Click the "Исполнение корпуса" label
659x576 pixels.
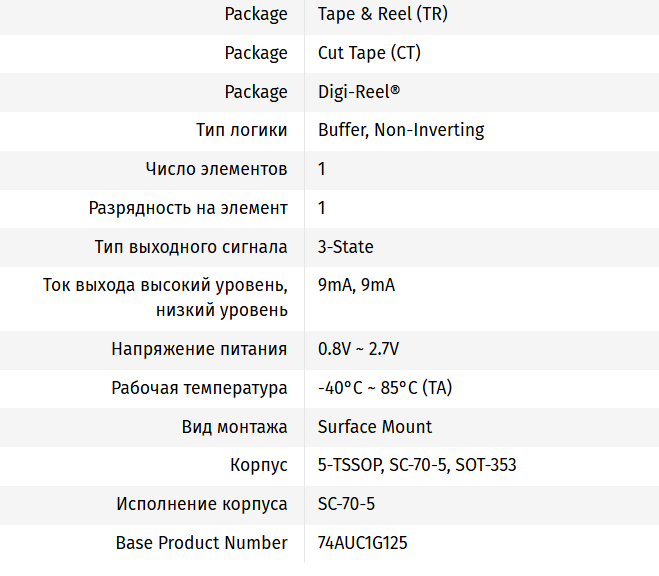point(202,504)
